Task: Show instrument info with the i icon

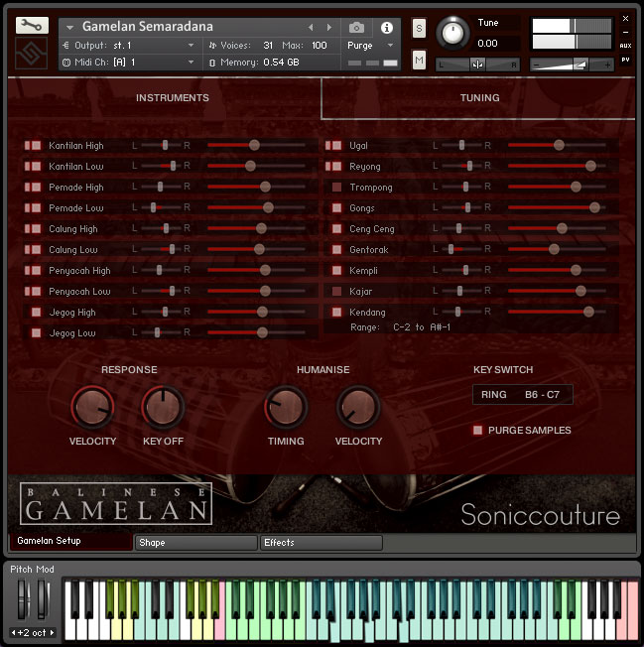Action: coord(387,28)
